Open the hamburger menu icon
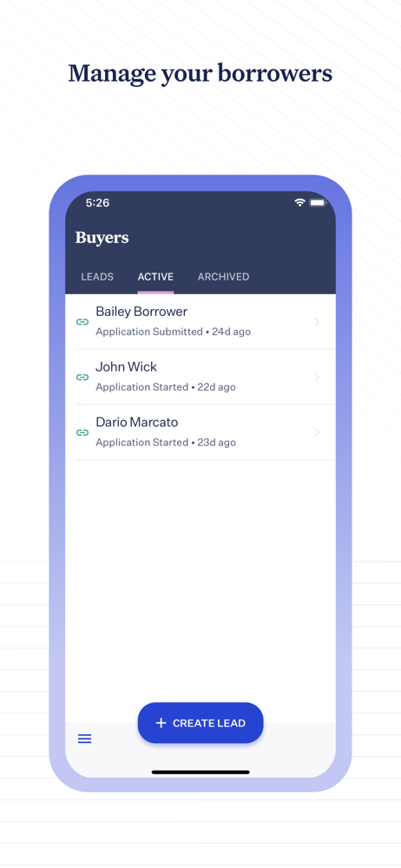The width and height of the screenshot is (401, 868). [x=85, y=739]
